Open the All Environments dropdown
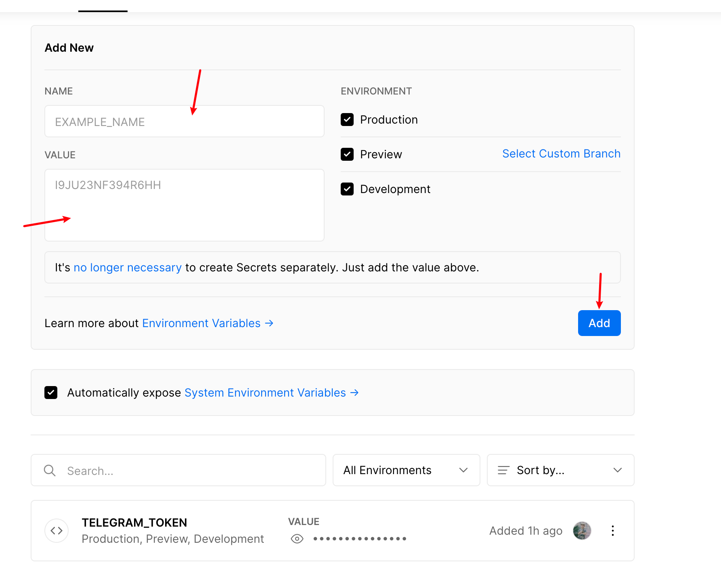This screenshot has width=721, height=588. (406, 470)
